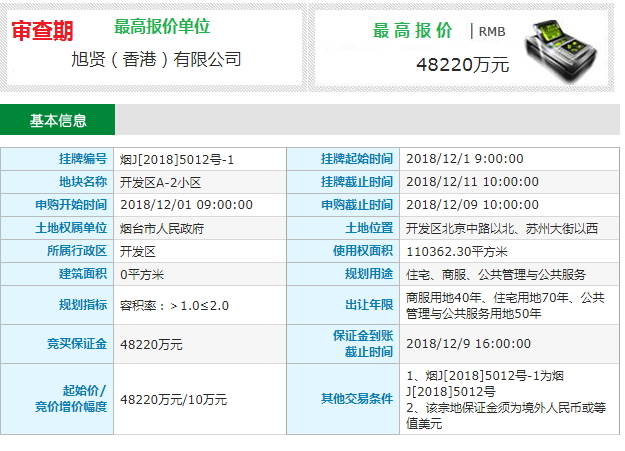Click the 土地权属单位 label

click(x=71, y=228)
